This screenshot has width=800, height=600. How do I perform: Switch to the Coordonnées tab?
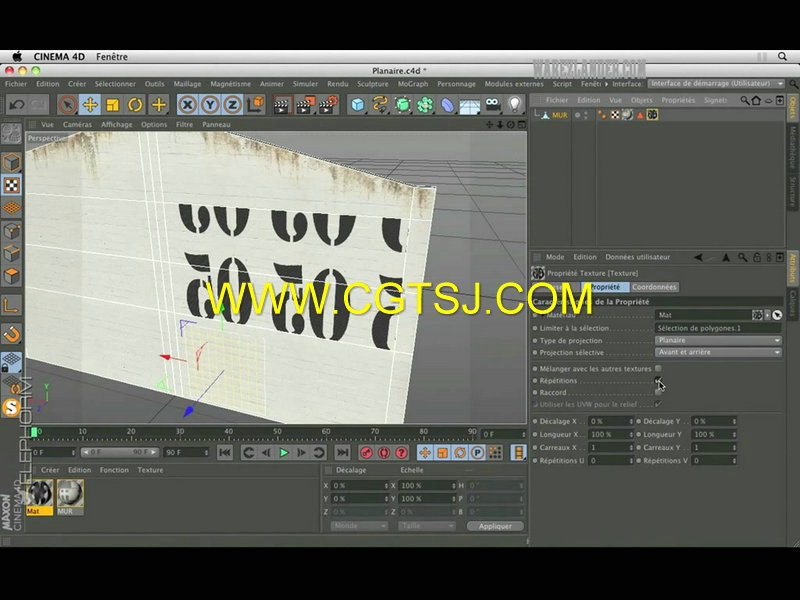click(x=654, y=287)
